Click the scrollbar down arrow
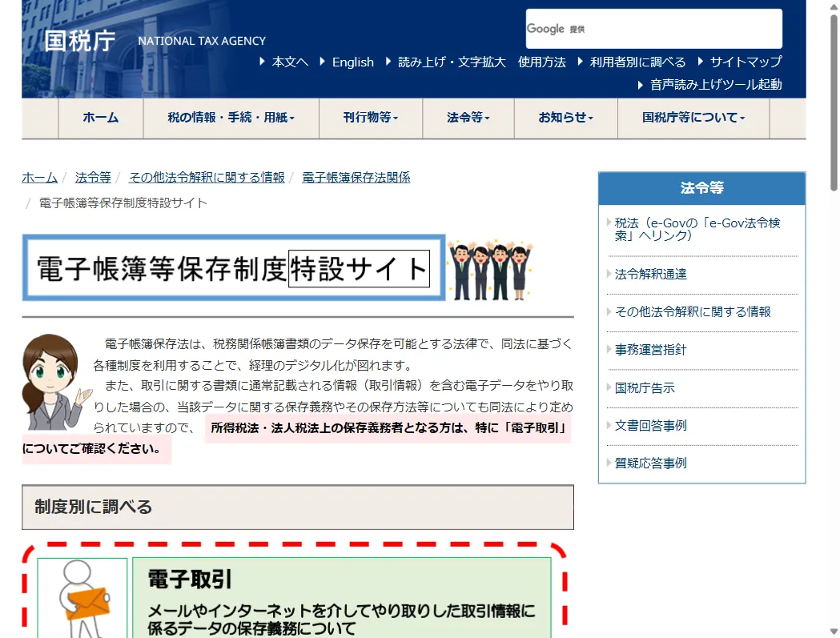The image size is (840, 638). point(834,632)
